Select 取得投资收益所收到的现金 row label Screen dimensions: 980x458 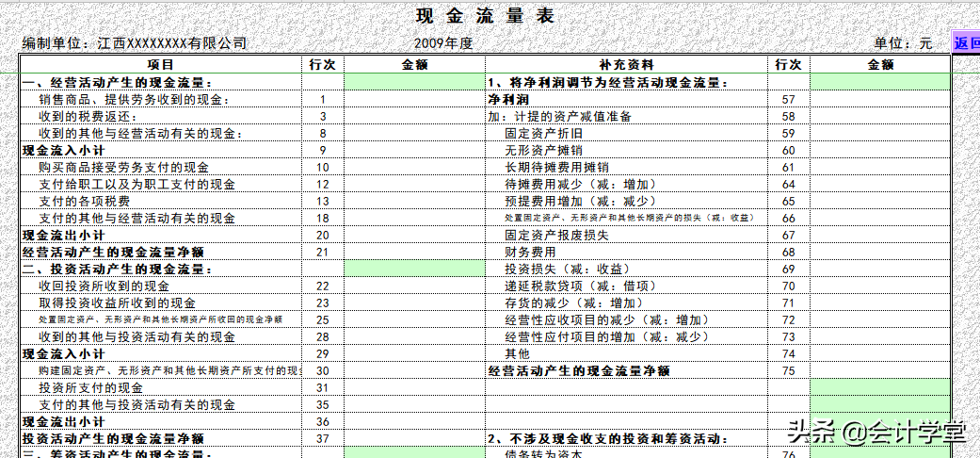click(x=117, y=303)
